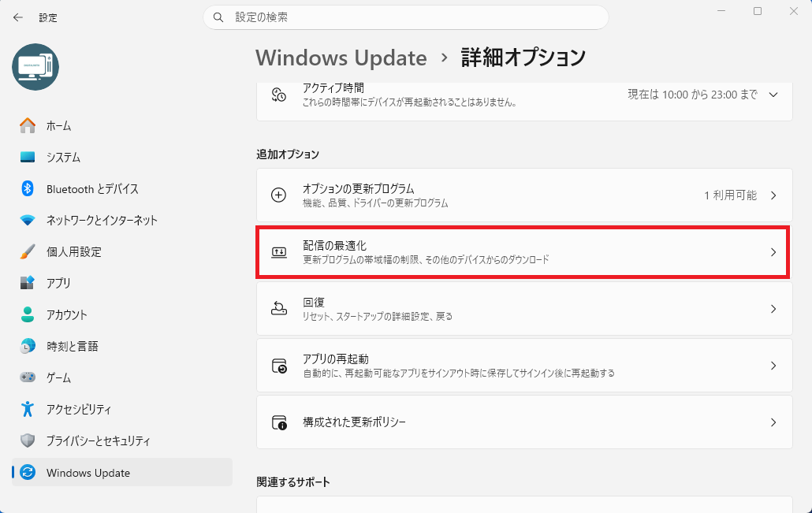Viewport: 812px width, 513px height.
Task: Select the Bluetooth icon in sidebar
Action: [x=28, y=188]
